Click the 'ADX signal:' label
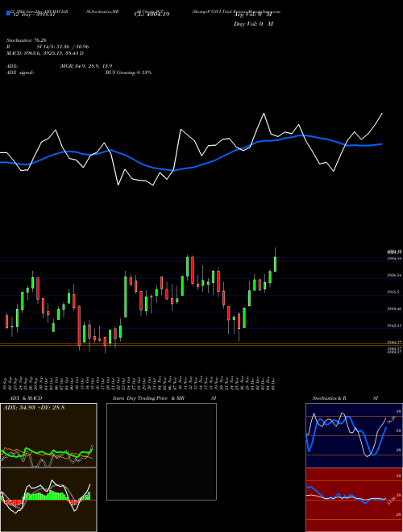The width and height of the screenshot is (403, 532). click(x=20, y=73)
